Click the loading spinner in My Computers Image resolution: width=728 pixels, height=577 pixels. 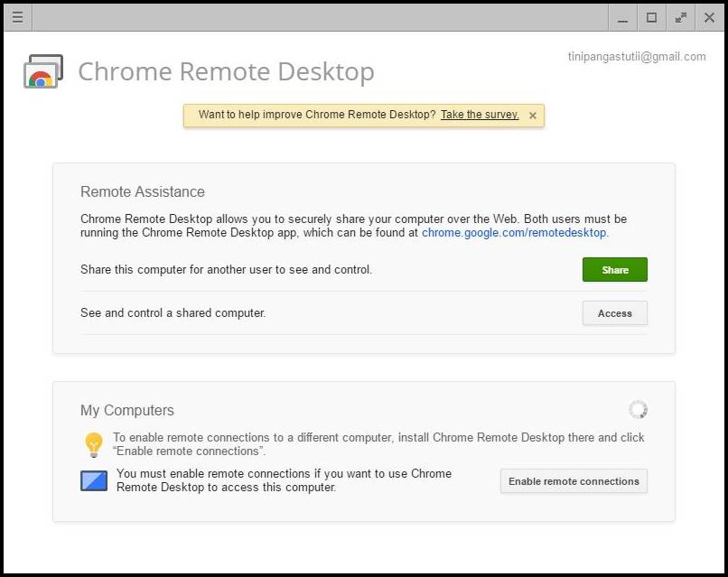point(638,409)
